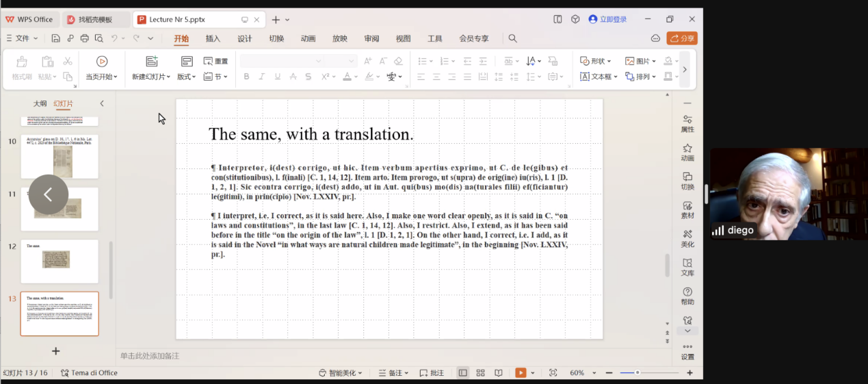868x384 pixels.
Task: Click the 分享 share button
Action: [682, 38]
